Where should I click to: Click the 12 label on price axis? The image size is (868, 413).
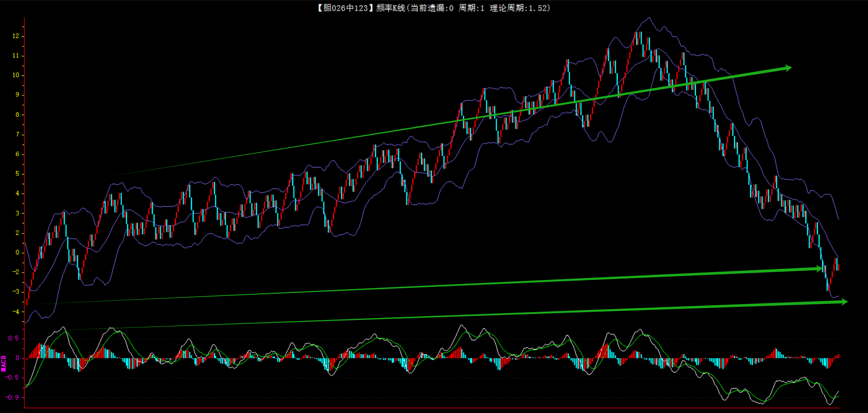(16, 36)
